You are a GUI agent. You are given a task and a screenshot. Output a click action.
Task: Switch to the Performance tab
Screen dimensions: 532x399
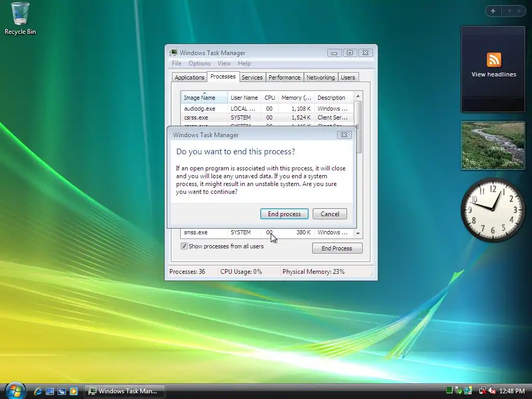pyautogui.click(x=284, y=77)
